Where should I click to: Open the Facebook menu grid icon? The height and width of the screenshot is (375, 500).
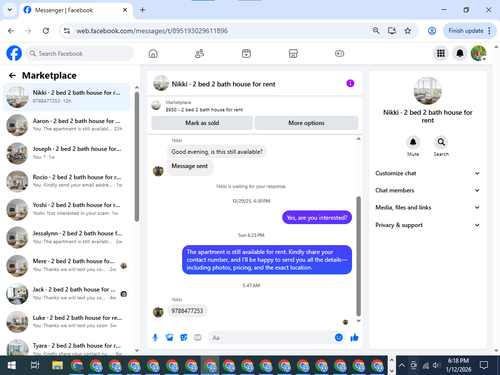[441, 53]
